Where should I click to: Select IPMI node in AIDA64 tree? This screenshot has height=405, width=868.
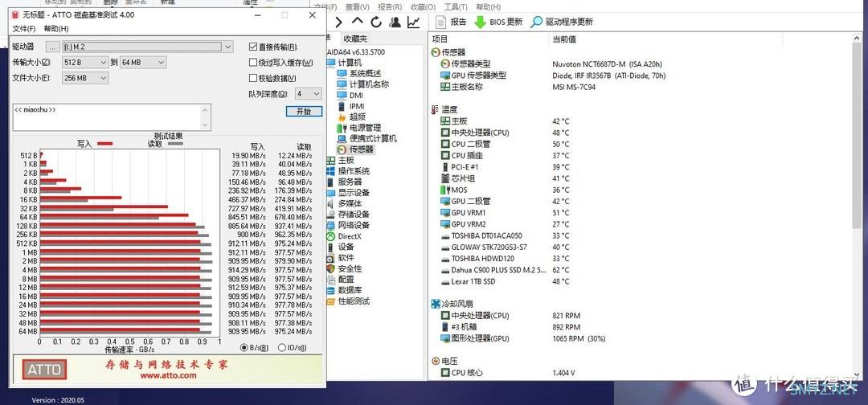(x=350, y=106)
